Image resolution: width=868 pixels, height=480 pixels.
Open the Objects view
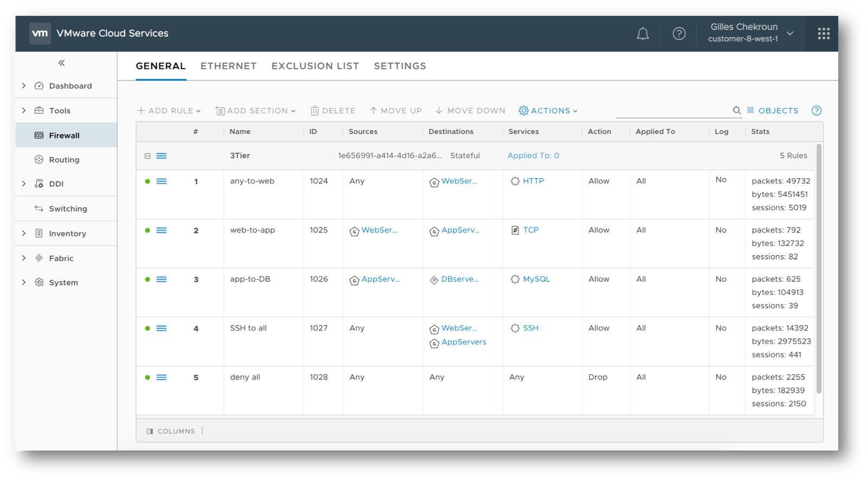tap(773, 111)
